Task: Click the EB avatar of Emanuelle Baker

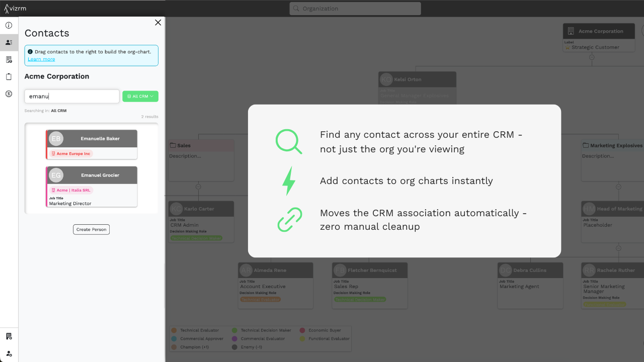Action: (56, 139)
